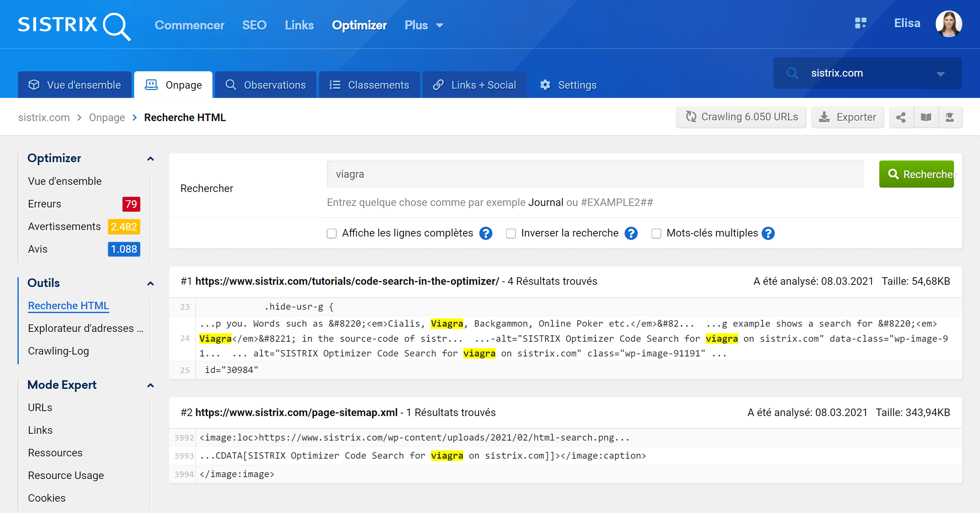Switch to Vue d'ensemble tab

(x=75, y=84)
